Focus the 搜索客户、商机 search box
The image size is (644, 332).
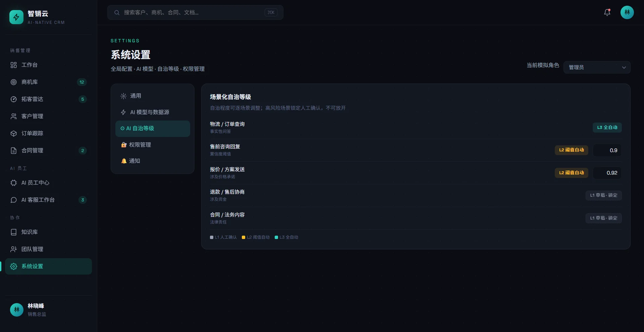[x=195, y=12]
